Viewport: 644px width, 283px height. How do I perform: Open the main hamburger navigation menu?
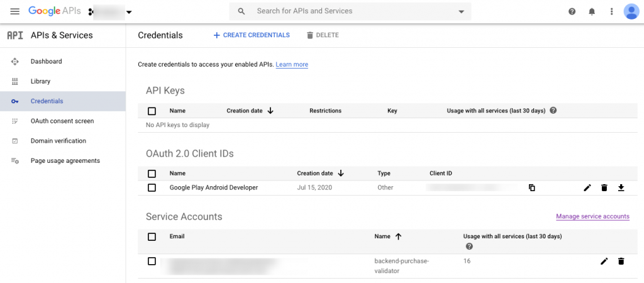[x=15, y=11]
